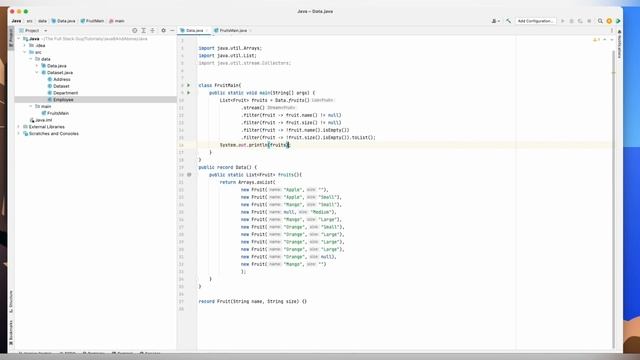Screen dimensions: 640x360
Task: Click the main method breadcrumb
Action: tap(117, 21)
